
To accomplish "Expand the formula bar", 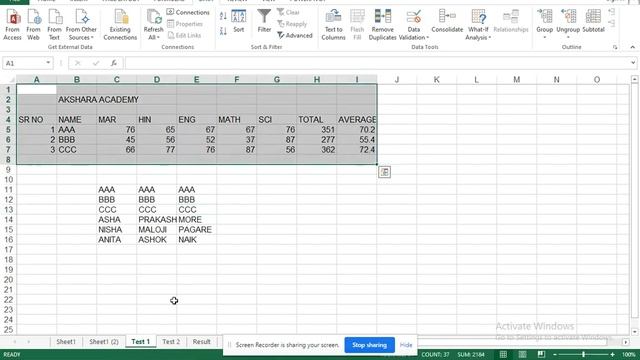I will [633, 63].
